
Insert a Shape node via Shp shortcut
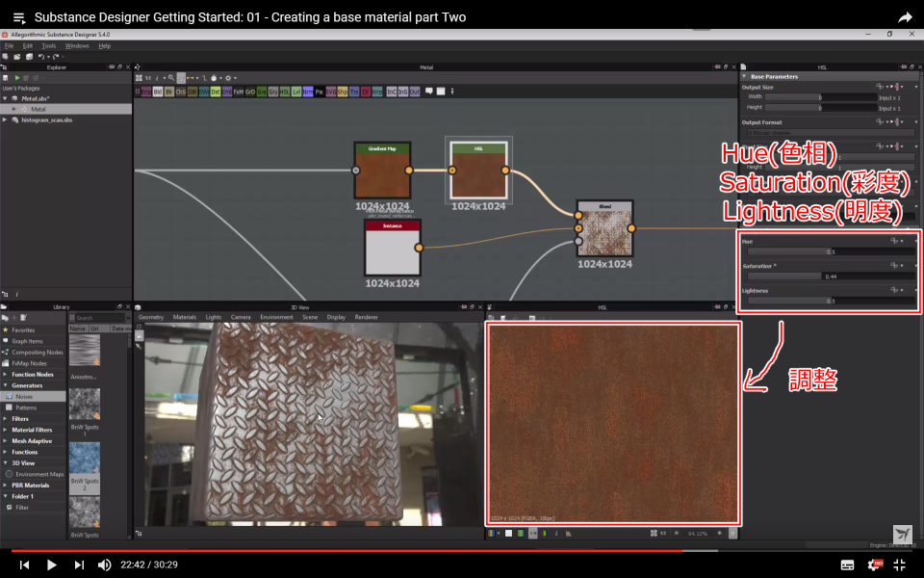[x=343, y=92]
